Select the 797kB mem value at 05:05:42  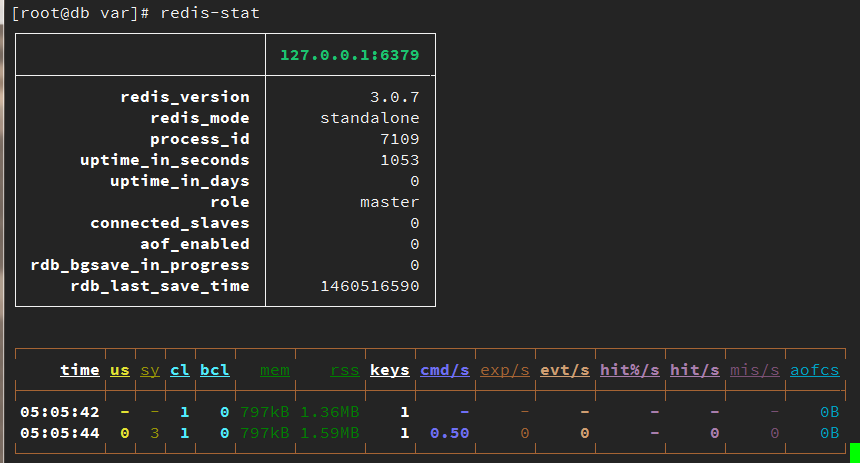264,412
